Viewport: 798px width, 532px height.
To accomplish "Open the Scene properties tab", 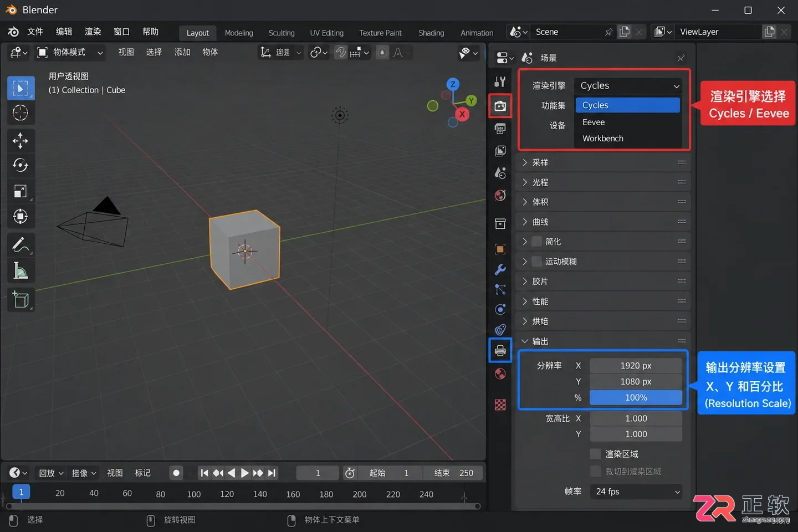I will tap(500, 173).
